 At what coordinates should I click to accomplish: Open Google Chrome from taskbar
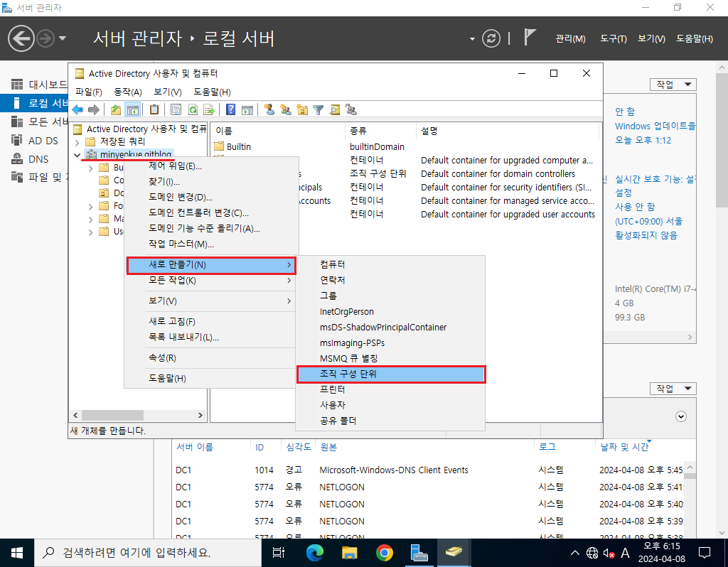point(385,553)
